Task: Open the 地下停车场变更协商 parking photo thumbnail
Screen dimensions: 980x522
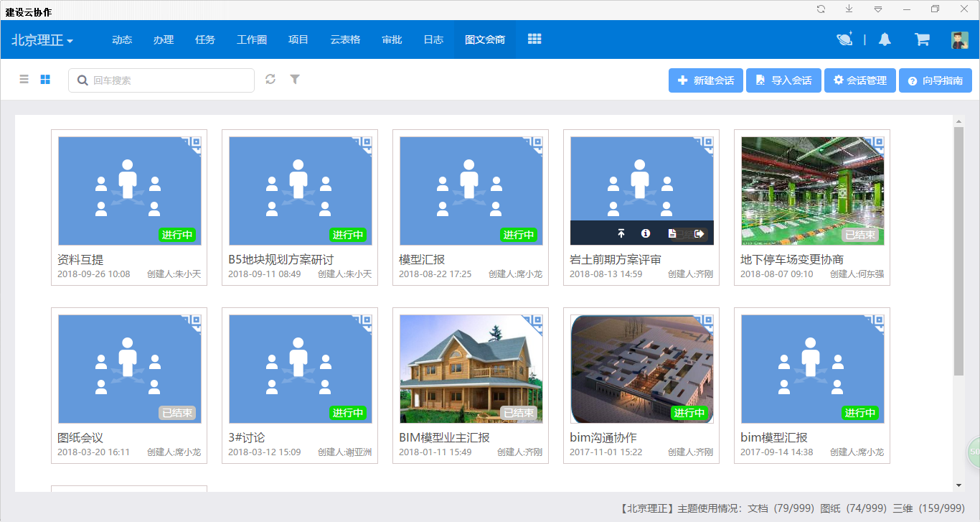Action: [x=812, y=191]
